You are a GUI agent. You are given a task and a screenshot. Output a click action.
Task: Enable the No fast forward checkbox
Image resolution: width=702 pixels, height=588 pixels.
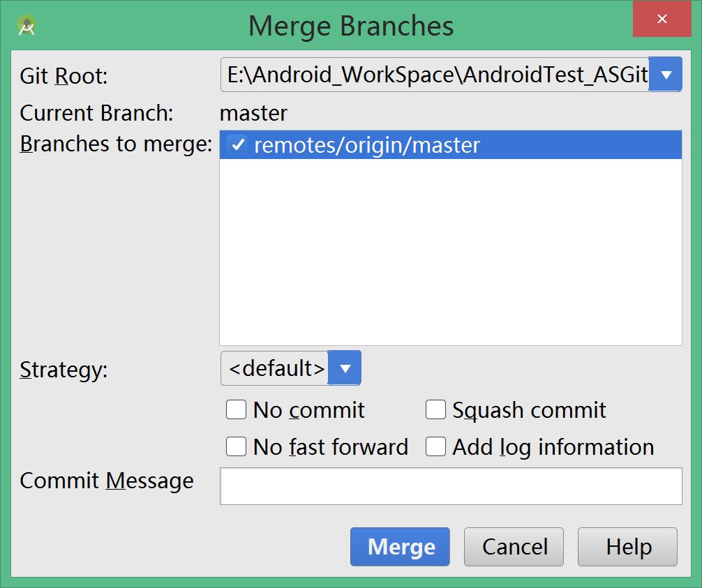pos(236,446)
